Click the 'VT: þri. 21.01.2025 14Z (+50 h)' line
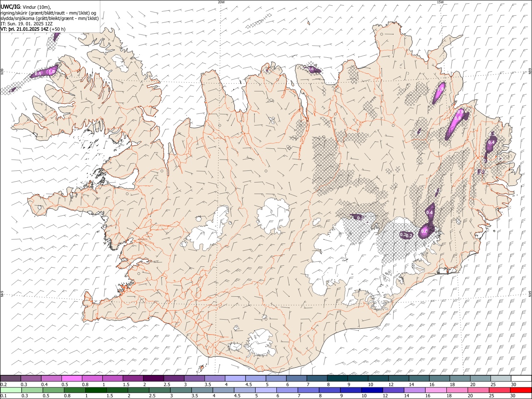The width and height of the screenshot is (532, 399). tap(33, 29)
